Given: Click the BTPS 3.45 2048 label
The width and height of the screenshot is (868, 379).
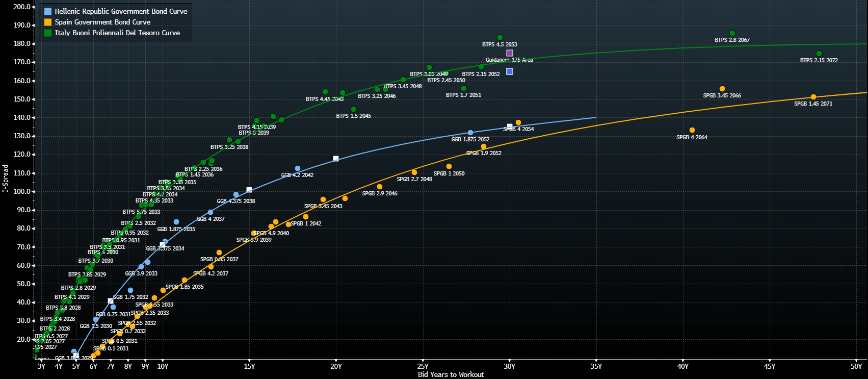Looking at the screenshot, I should click(x=403, y=86).
